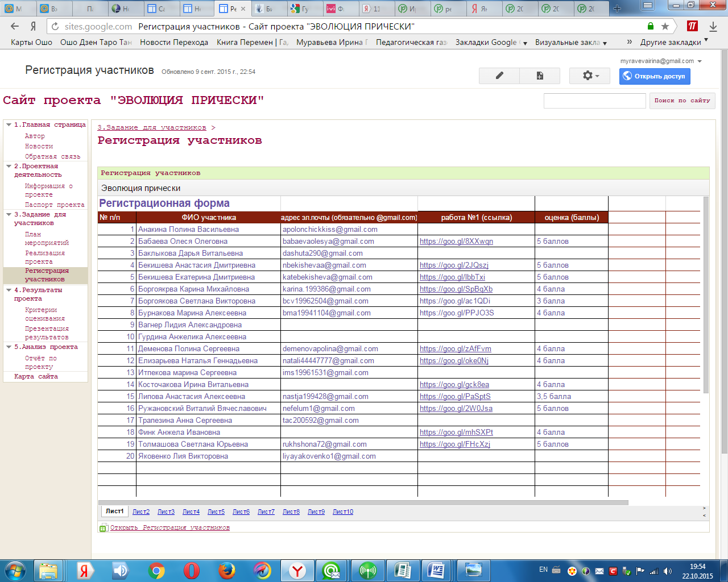Switch to the Лист3 sheet tab

[166, 512]
